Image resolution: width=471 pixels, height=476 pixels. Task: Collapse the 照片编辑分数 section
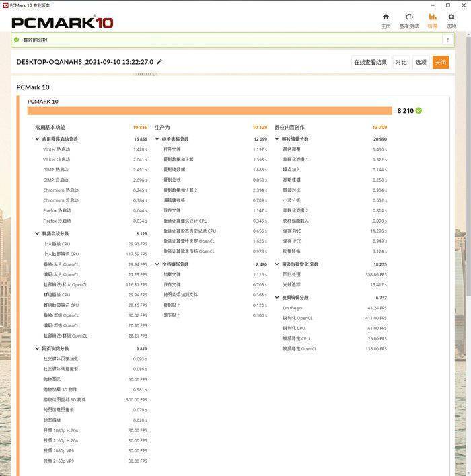pyautogui.click(x=277, y=139)
